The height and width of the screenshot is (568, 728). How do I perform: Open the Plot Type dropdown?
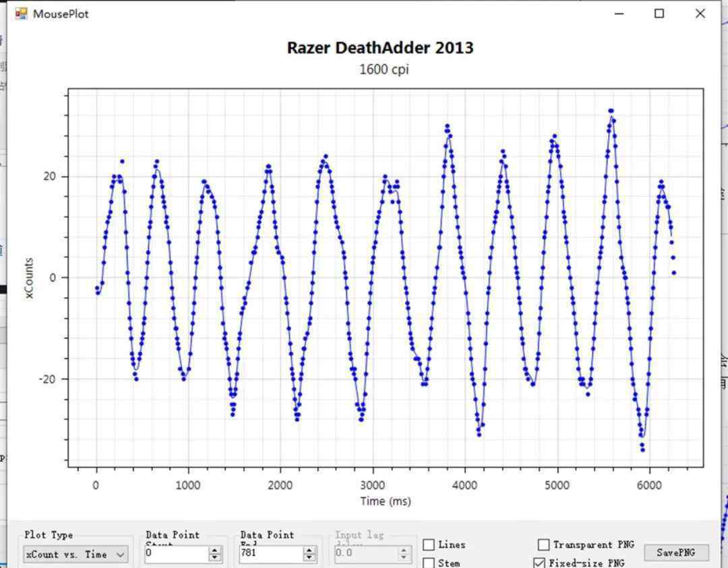[x=75, y=554]
